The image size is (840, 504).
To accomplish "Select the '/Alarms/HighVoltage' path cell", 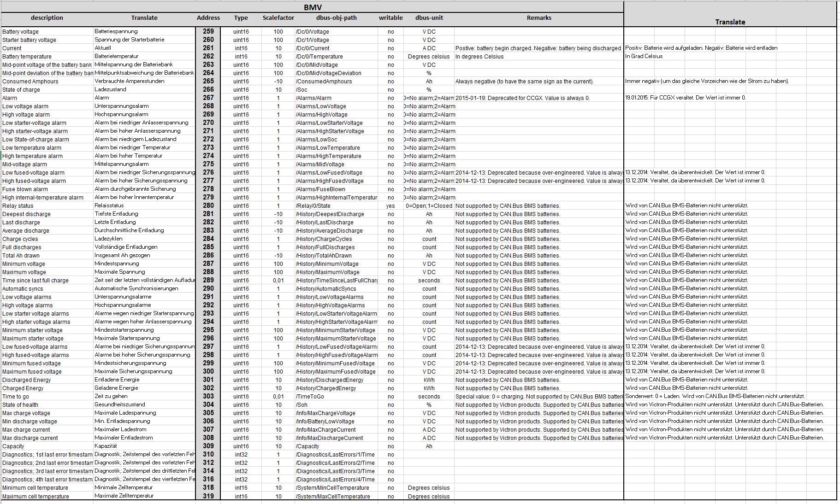I will coord(337,115).
